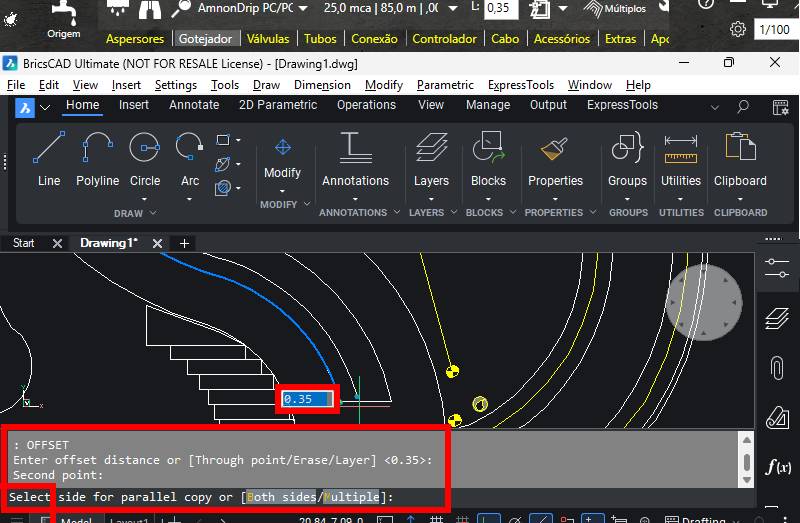The height and width of the screenshot is (523, 800).
Task: Switch to the Annotate ribbon tab
Action: 194,105
